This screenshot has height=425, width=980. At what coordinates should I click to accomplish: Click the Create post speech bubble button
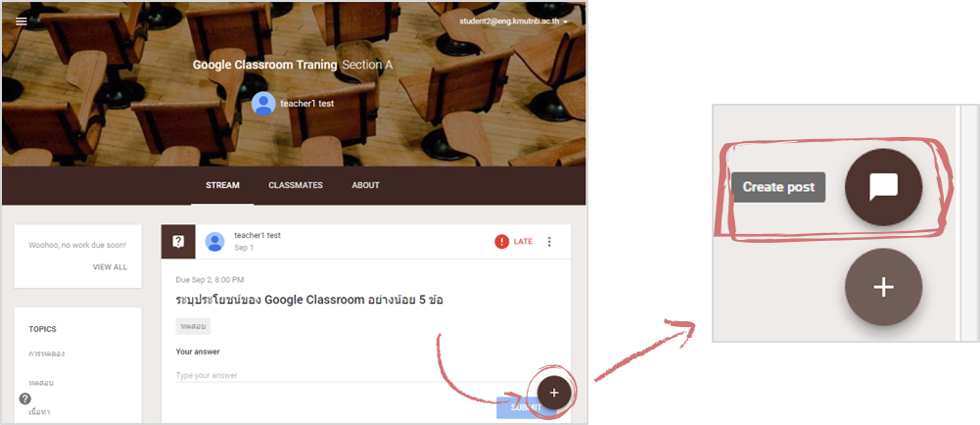click(x=883, y=187)
